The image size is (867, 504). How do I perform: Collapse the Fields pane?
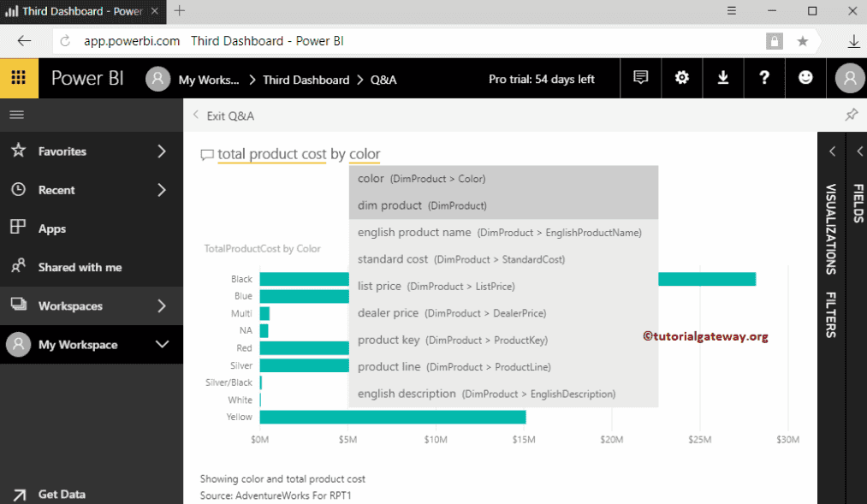[859, 151]
